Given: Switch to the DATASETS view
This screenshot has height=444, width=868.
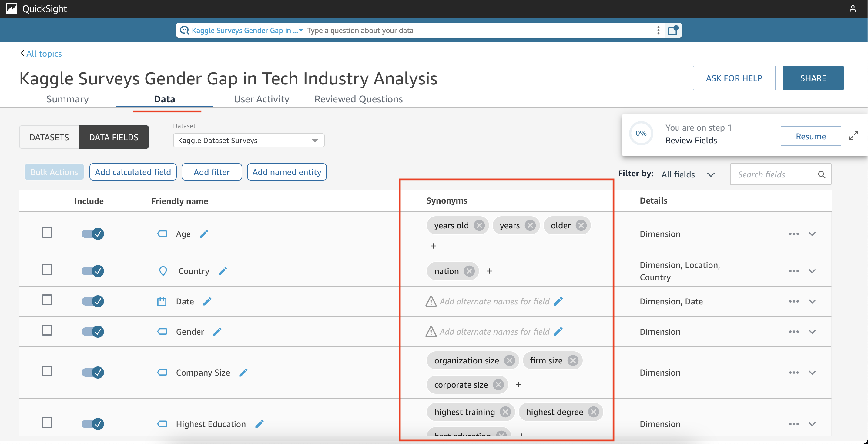Looking at the screenshot, I should point(49,137).
